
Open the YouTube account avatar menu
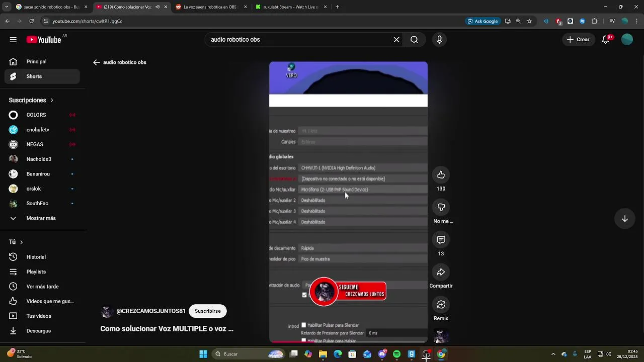(627, 40)
